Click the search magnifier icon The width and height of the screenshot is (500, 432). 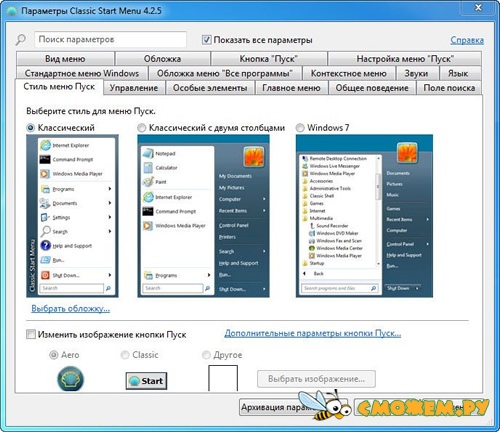pos(21,40)
